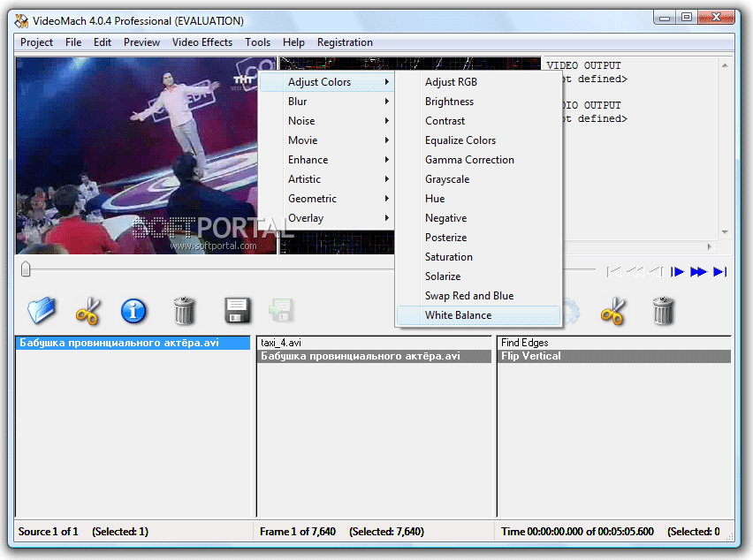Viewport: 753px width, 560px height.
Task: Open the Video Effects menu
Action: pos(202,42)
